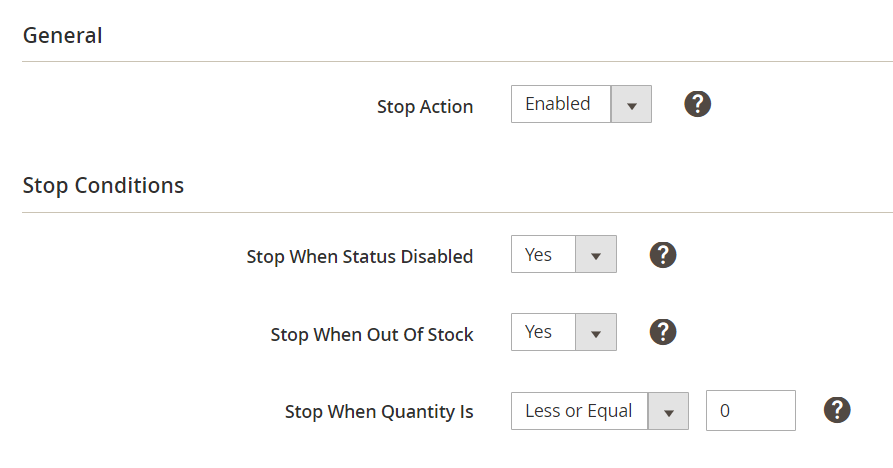893x468 pixels.
Task: Expand the Stop When Out Of Stock dropdown arrow
Action: 596,332
